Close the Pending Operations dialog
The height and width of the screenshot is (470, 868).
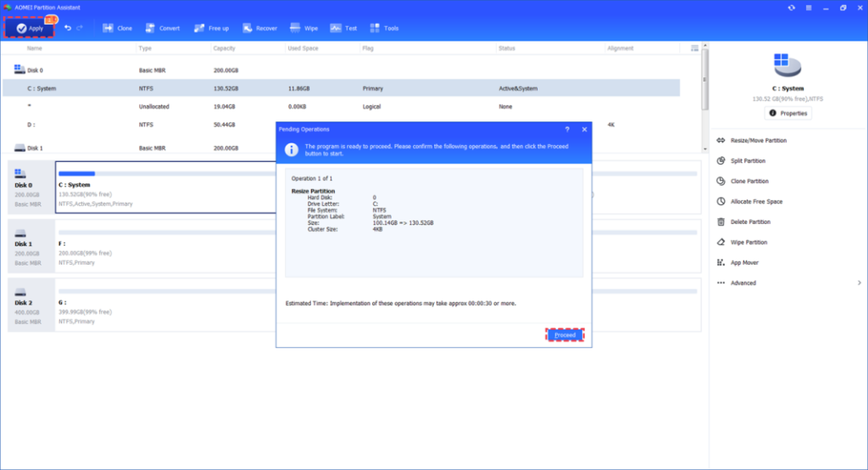tap(584, 129)
